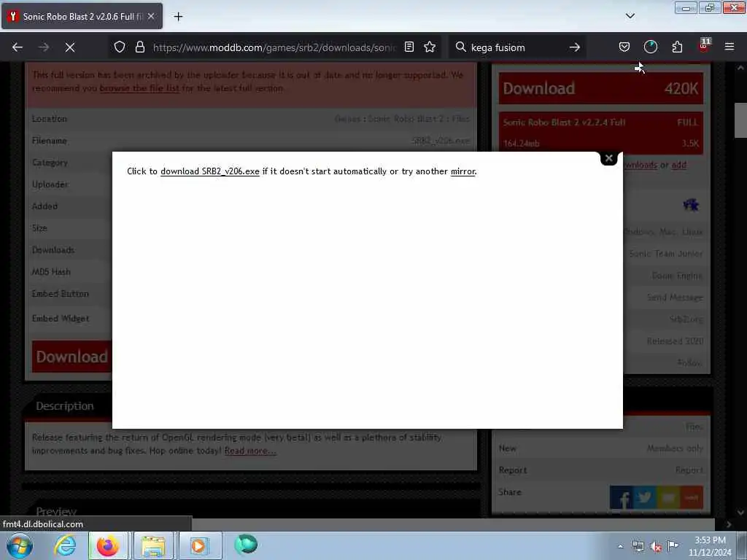
Task: Open the ad blocker extension showing 11
Action: (x=704, y=46)
